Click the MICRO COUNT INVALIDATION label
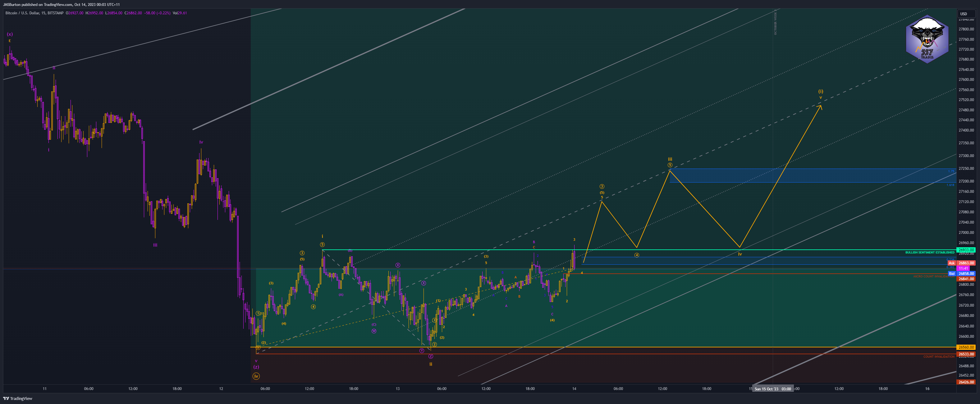Image resolution: width=980 pixels, height=404 pixels. [x=934, y=276]
